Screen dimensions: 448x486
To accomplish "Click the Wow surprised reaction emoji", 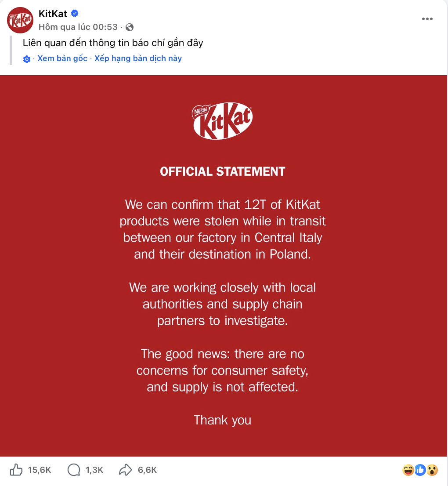I will (433, 470).
